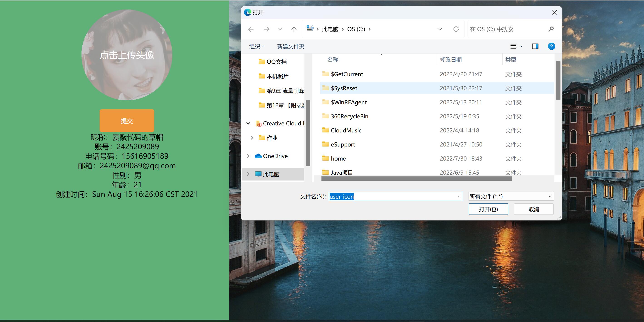644x322 pixels.
Task: Go up one folder level
Action: 294,29
